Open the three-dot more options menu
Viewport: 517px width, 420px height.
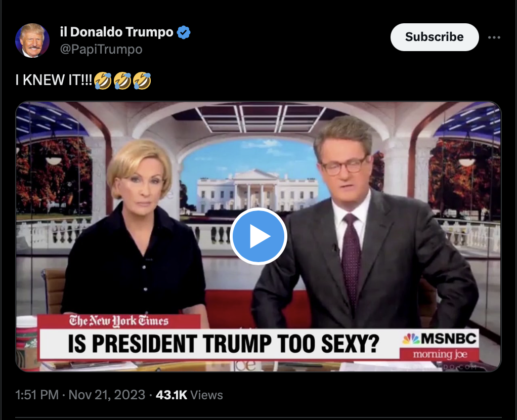point(494,37)
